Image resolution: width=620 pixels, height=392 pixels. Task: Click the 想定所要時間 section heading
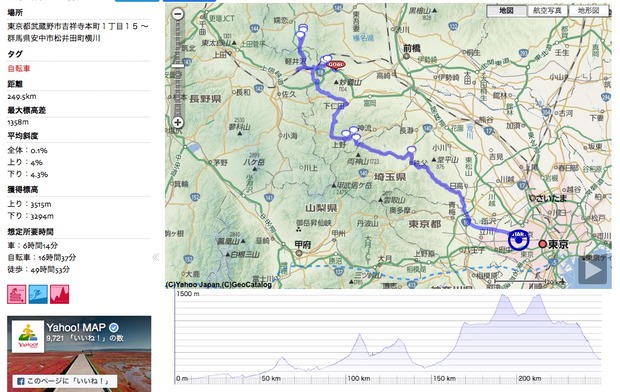coord(30,232)
